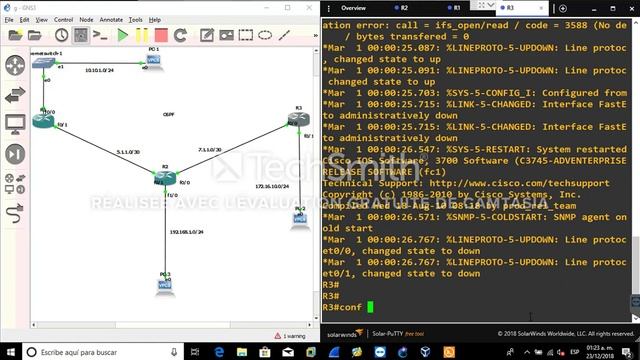The width and height of the screenshot is (640, 360).
Task: Open the File menu in GNS3
Action: click(x=9, y=20)
